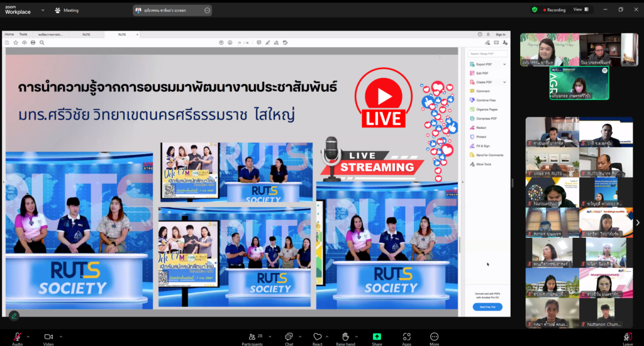Click the stamp toolbar icon
644x346 pixels.
point(285,43)
